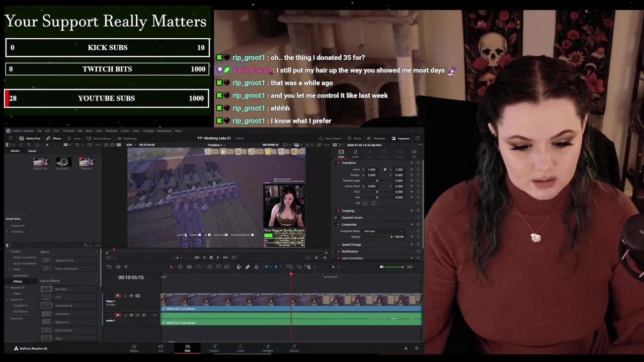This screenshot has height=362, width=644.
Task: Switch to the Cut page tab
Action: pos(160,348)
